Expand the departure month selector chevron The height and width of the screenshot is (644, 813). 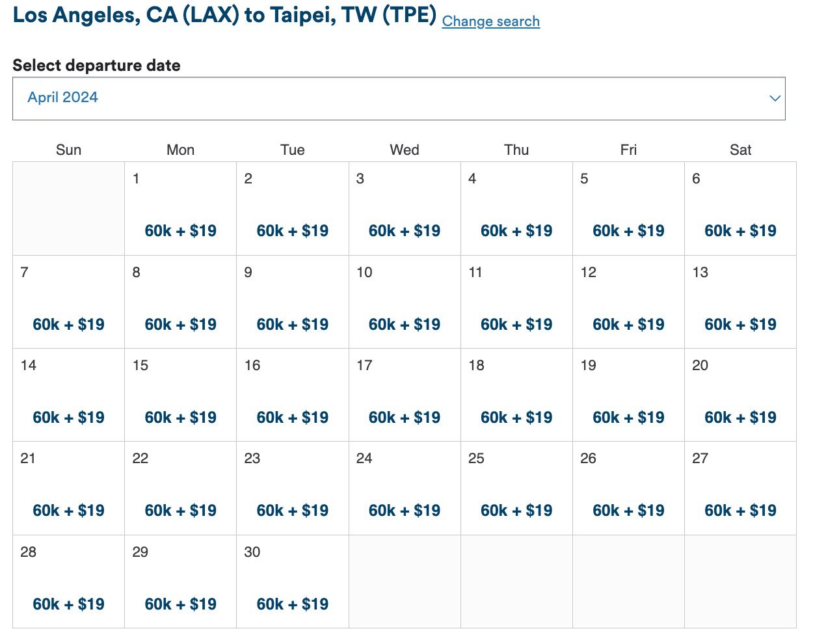tap(774, 98)
